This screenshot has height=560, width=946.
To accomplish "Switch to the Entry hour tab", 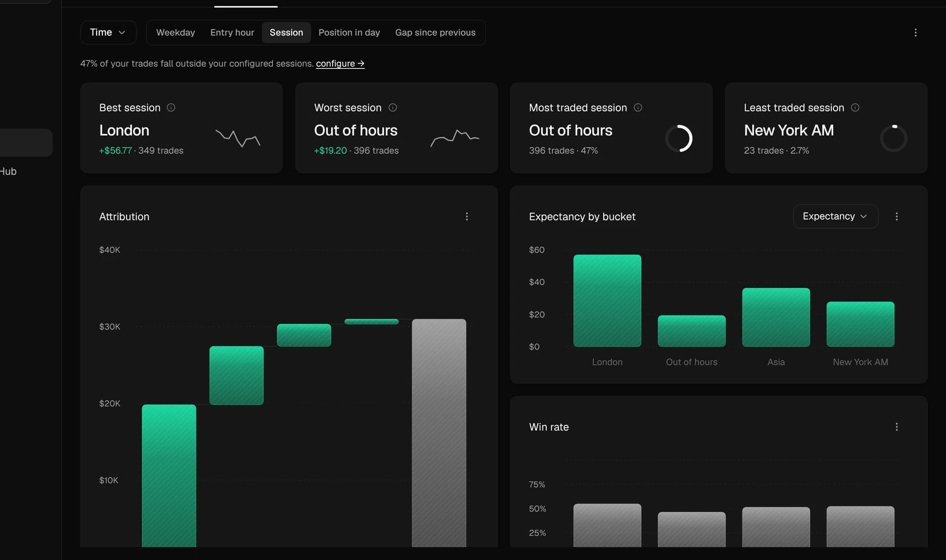I will coord(232,33).
